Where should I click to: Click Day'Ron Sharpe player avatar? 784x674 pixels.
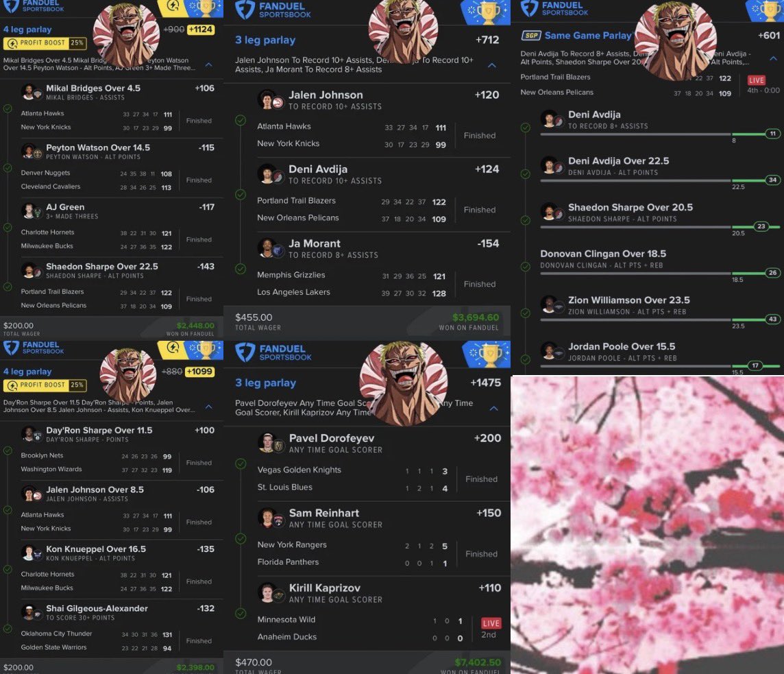point(32,434)
